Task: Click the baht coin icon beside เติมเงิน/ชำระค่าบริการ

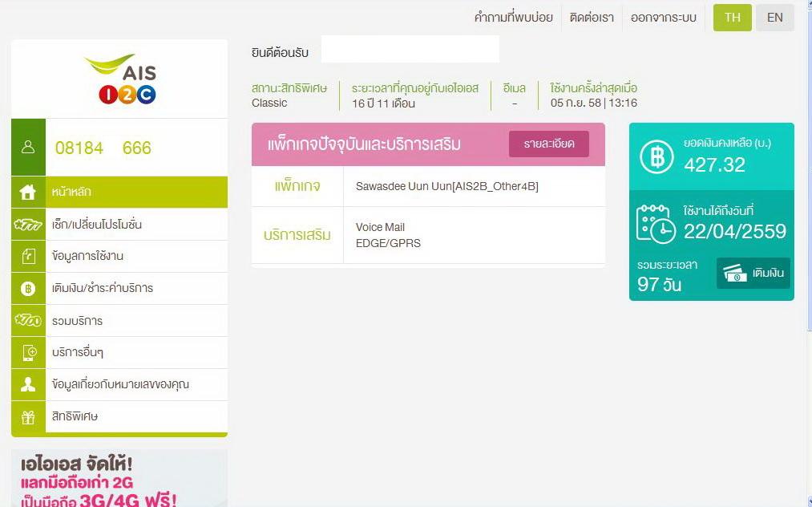Action: click(x=28, y=288)
